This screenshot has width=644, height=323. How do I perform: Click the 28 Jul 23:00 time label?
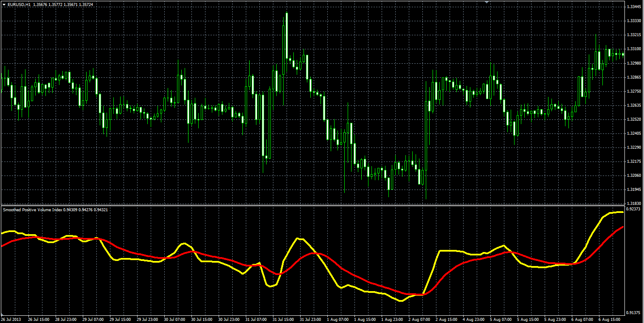(66, 319)
